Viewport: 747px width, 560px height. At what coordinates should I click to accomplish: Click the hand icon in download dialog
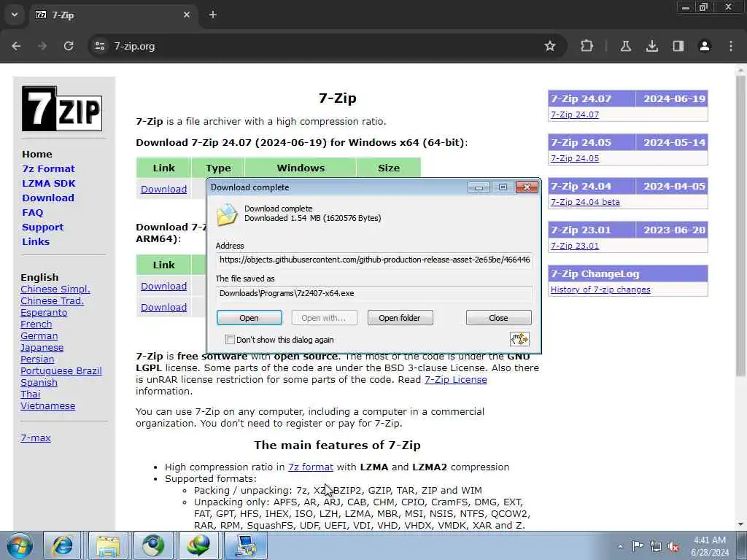pos(519,339)
